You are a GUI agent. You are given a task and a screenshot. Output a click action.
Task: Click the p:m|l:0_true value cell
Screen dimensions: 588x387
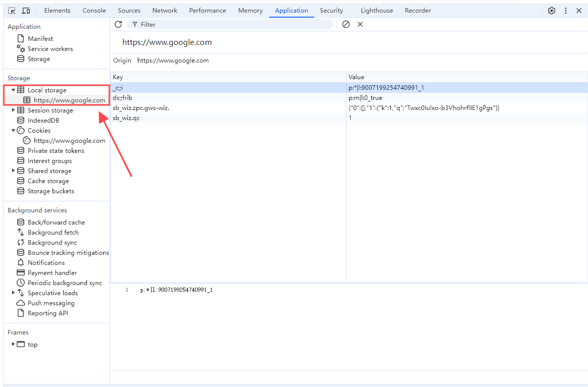(467, 98)
